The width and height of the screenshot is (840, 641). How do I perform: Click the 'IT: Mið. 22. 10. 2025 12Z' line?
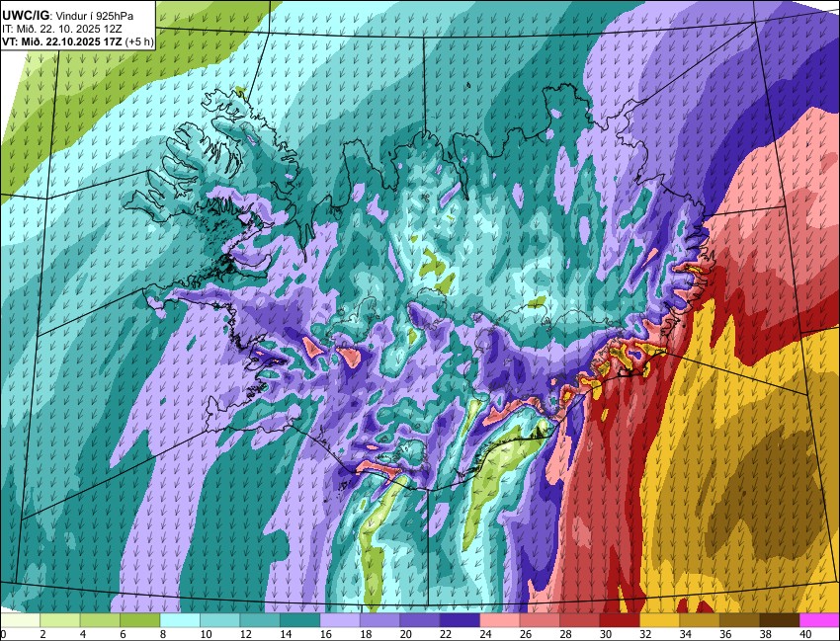tap(62, 30)
